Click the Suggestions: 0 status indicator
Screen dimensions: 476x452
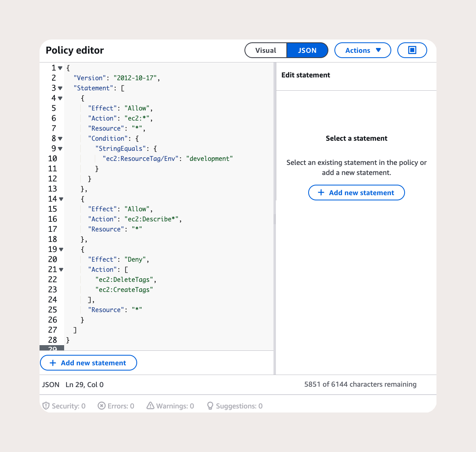[235, 406]
